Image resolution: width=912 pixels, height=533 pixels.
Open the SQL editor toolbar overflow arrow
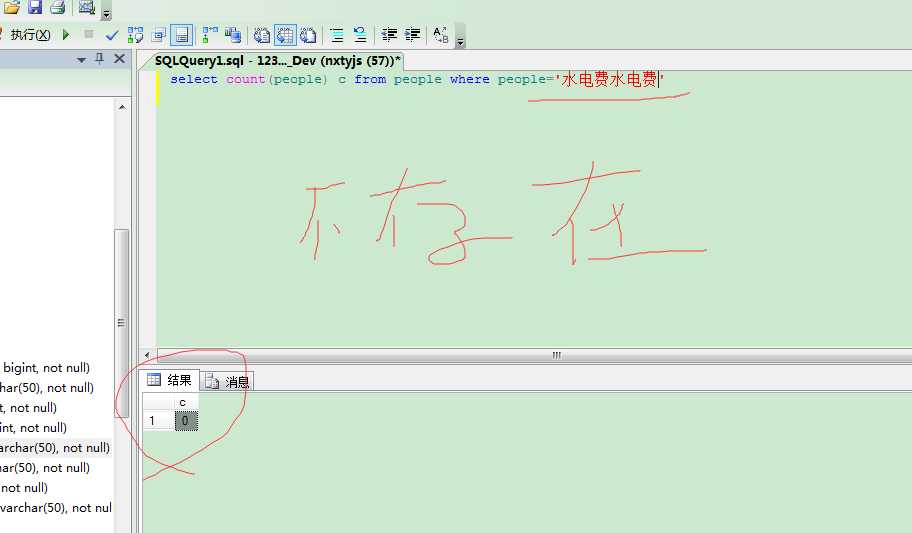460,41
